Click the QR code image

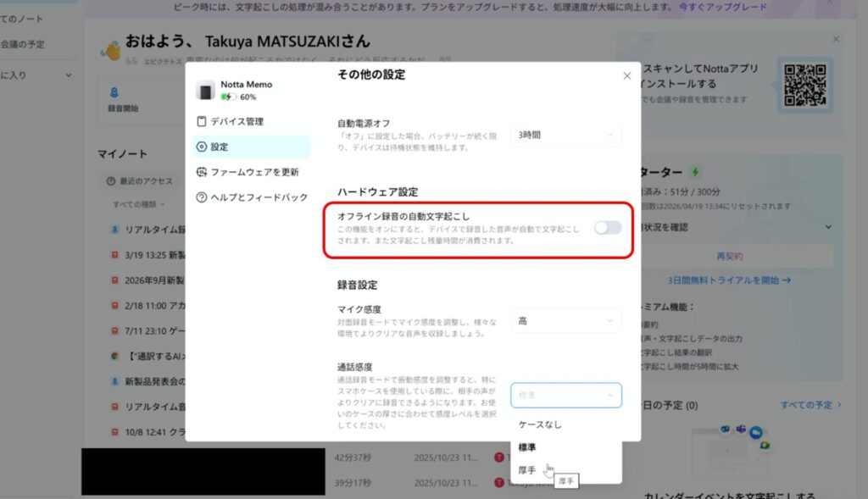point(805,85)
